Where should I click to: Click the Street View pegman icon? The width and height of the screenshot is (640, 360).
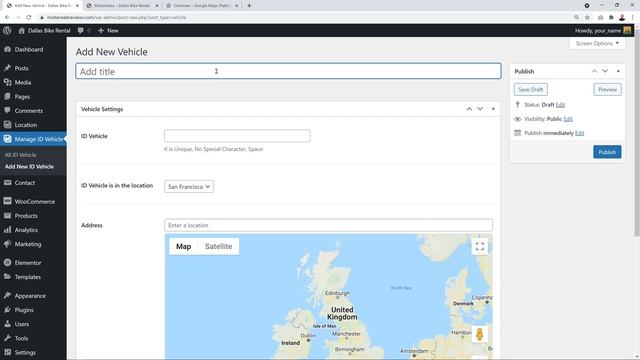click(480, 334)
